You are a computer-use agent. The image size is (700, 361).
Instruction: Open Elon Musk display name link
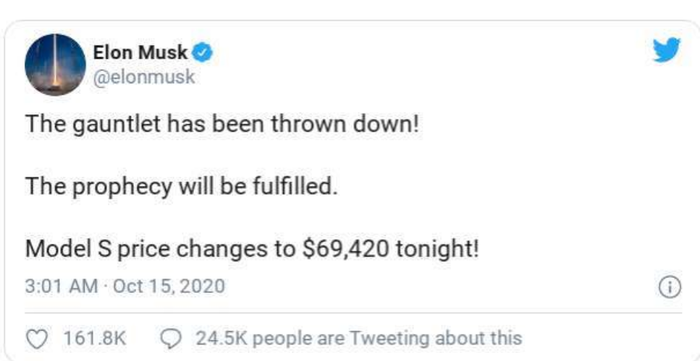click(140, 53)
